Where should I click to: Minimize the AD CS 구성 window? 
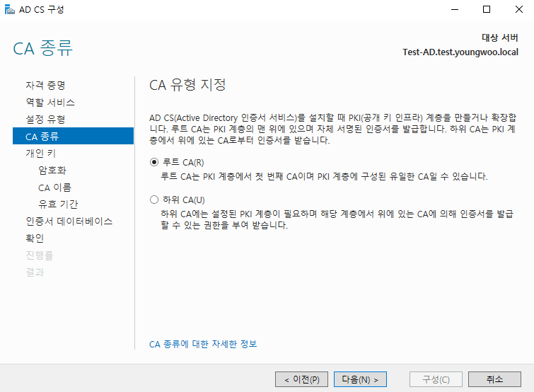455,9
